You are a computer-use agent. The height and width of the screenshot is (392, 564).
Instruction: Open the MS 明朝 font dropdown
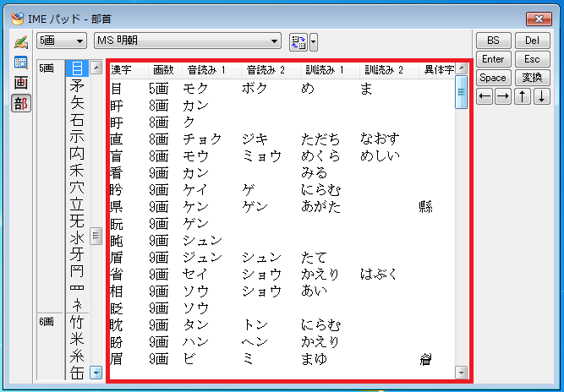click(x=188, y=41)
